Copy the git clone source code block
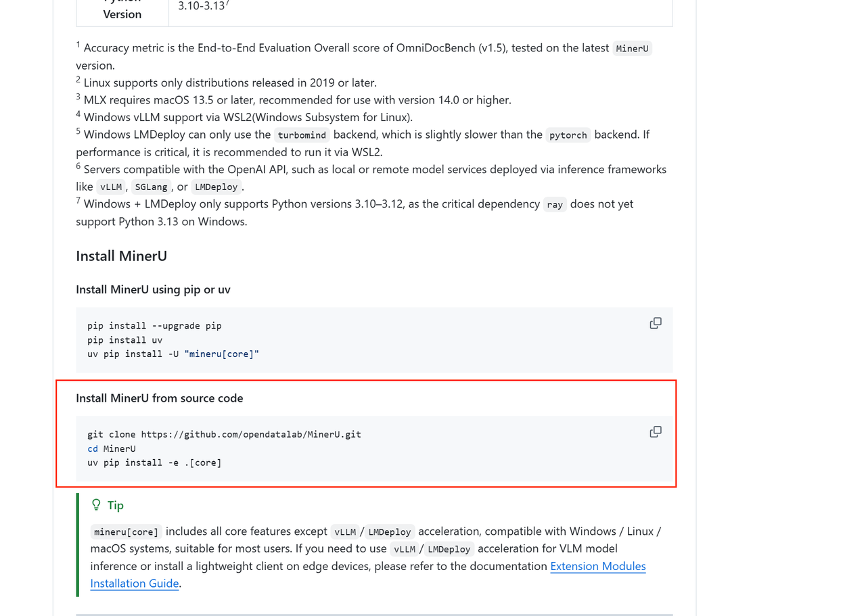This screenshot has width=866, height=616. point(655,432)
